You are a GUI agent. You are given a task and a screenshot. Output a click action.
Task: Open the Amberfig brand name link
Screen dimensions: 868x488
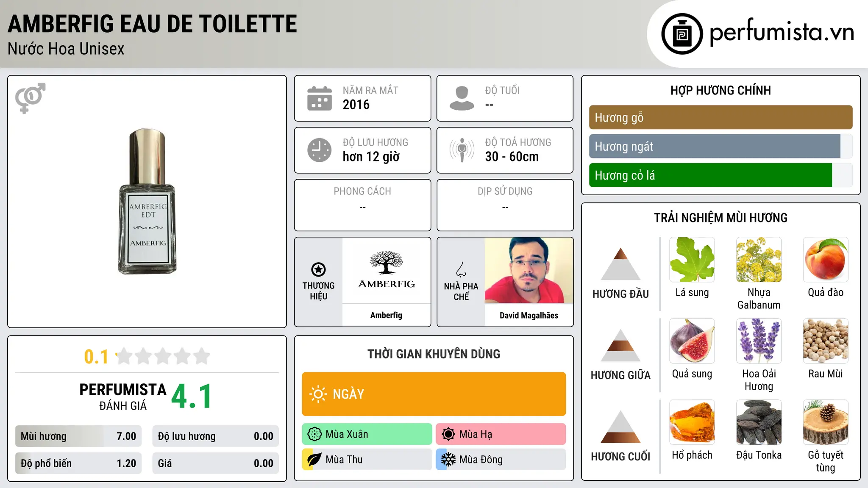click(386, 315)
